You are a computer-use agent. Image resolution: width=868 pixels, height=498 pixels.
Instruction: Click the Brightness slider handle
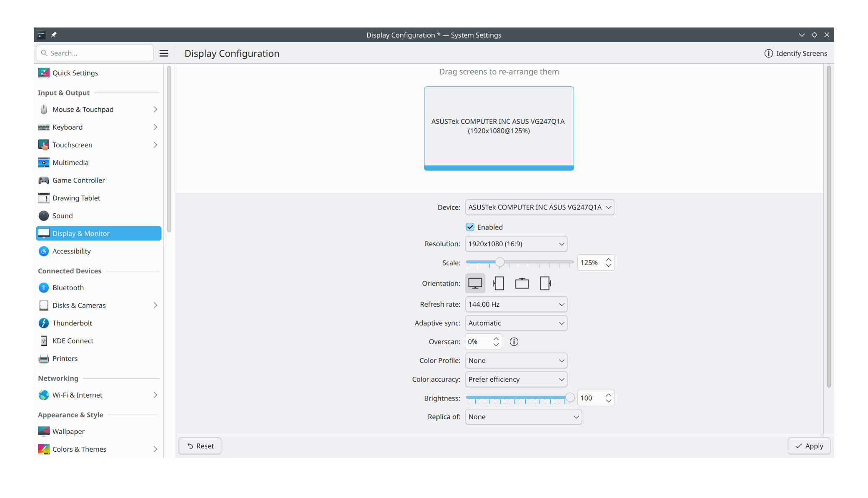tap(569, 398)
